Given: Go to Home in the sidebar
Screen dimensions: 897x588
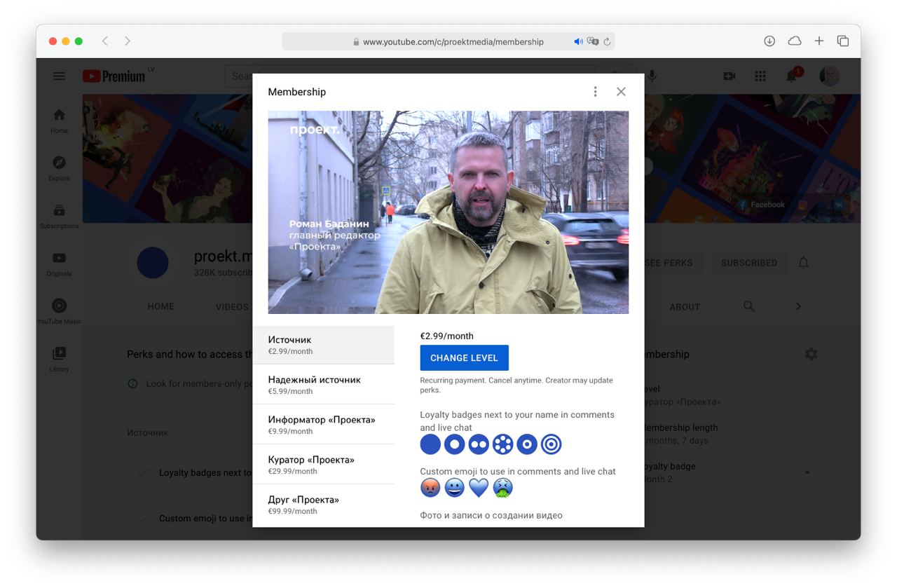Looking at the screenshot, I should tap(59, 121).
